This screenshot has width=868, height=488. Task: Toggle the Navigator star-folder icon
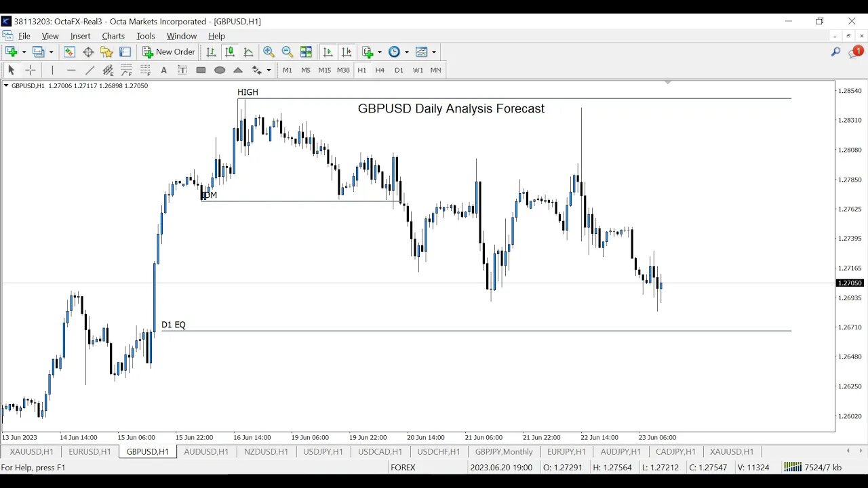click(106, 52)
